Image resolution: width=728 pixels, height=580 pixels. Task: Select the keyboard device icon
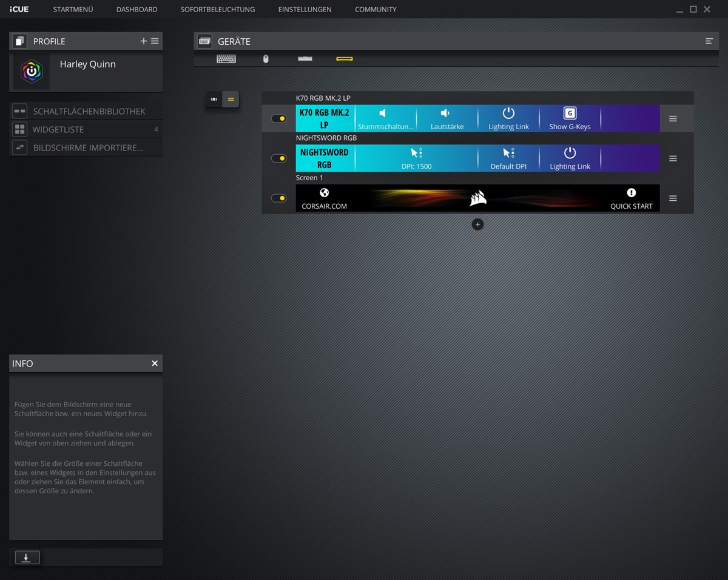coord(226,59)
